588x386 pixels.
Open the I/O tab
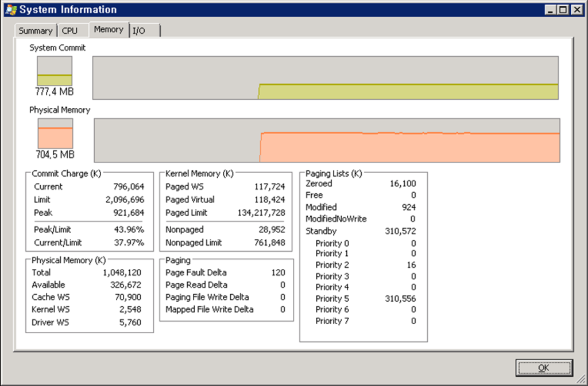tap(145, 30)
